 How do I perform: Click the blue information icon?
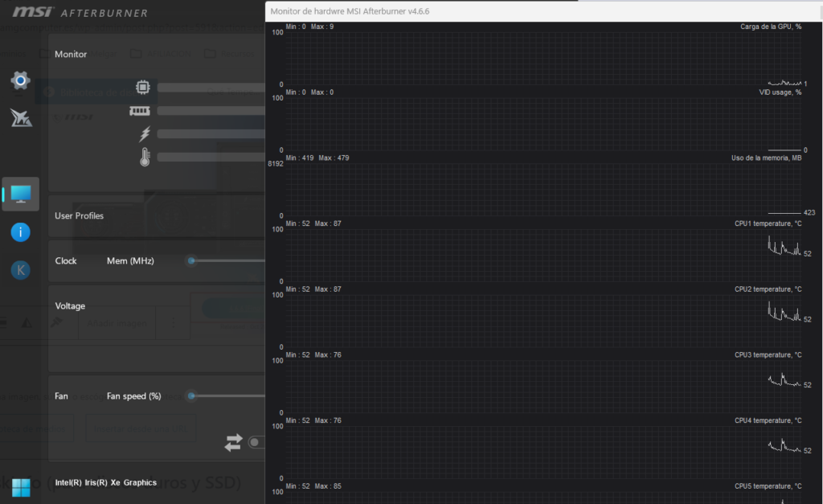pos(21,232)
